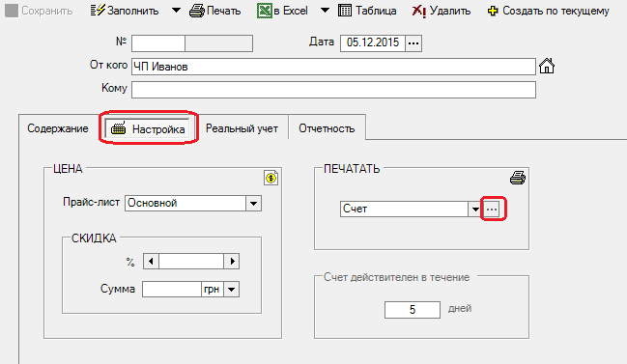Viewport: 627px width, 364px height.
Task: Expand the Прайс-лист dropdown showing Основной
Action: coord(253,204)
